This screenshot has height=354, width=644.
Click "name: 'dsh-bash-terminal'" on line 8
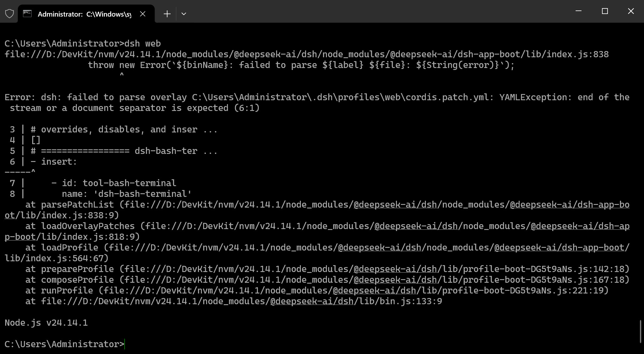[x=127, y=194]
